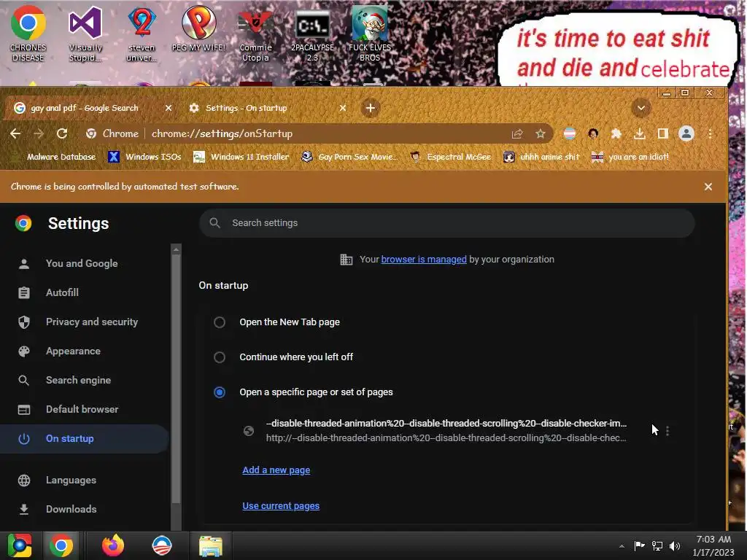Viewport: 747px width, 560px height.
Task: Click Use current pages link
Action: (x=281, y=506)
